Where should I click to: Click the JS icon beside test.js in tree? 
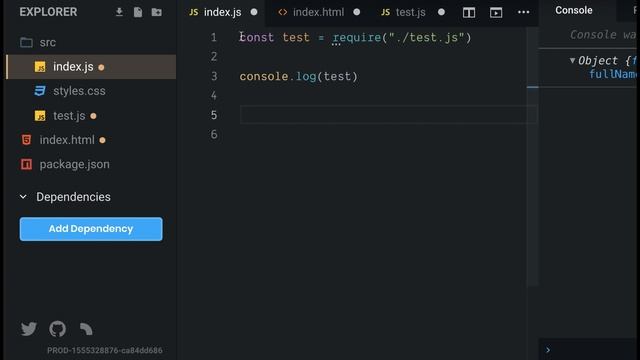point(40,116)
